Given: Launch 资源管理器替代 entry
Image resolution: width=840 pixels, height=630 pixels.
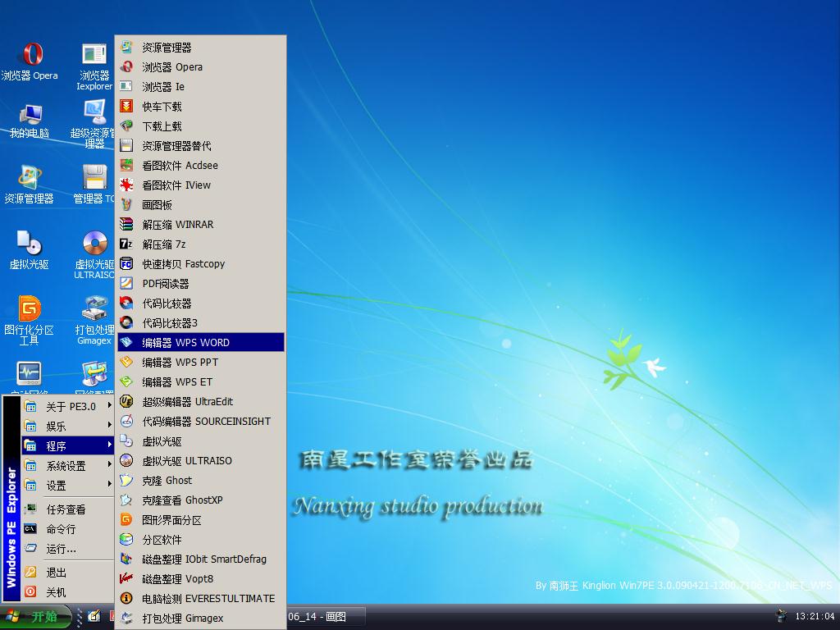Looking at the screenshot, I should (x=201, y=146).
